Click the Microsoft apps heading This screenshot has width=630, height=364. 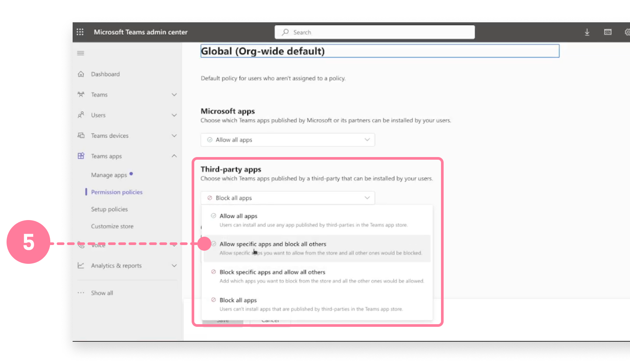228,111
